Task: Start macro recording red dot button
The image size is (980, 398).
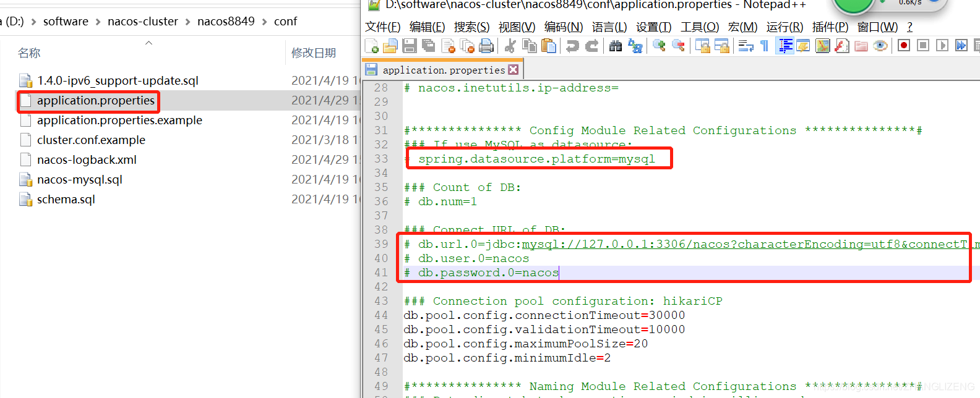Action: click(904, 46)
